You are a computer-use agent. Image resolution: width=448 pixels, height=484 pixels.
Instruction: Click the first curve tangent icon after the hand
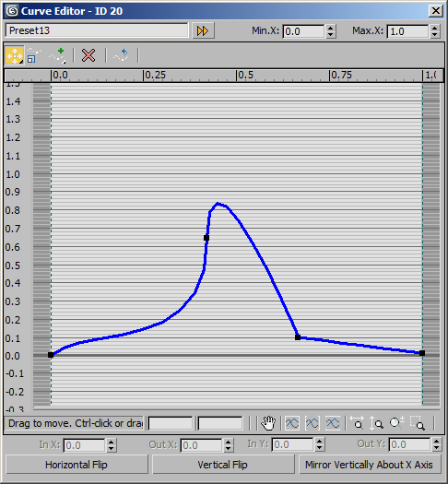tap(292, 423)
